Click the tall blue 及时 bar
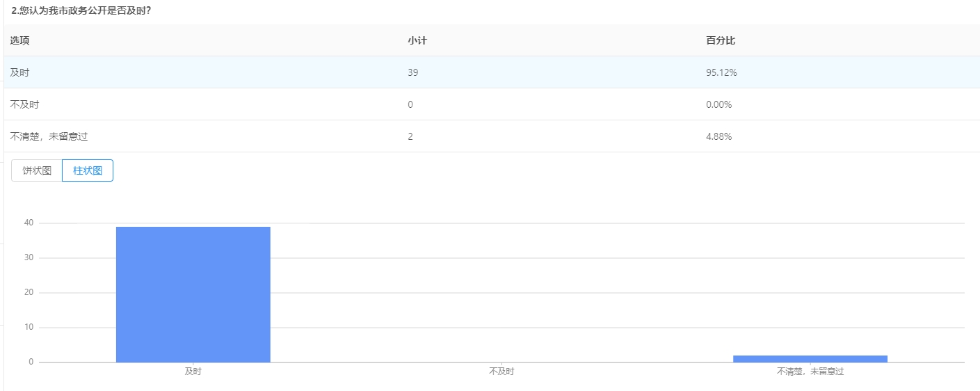Image resolution: width=980 pixels, height=391 pixels. tap(193, 294)
